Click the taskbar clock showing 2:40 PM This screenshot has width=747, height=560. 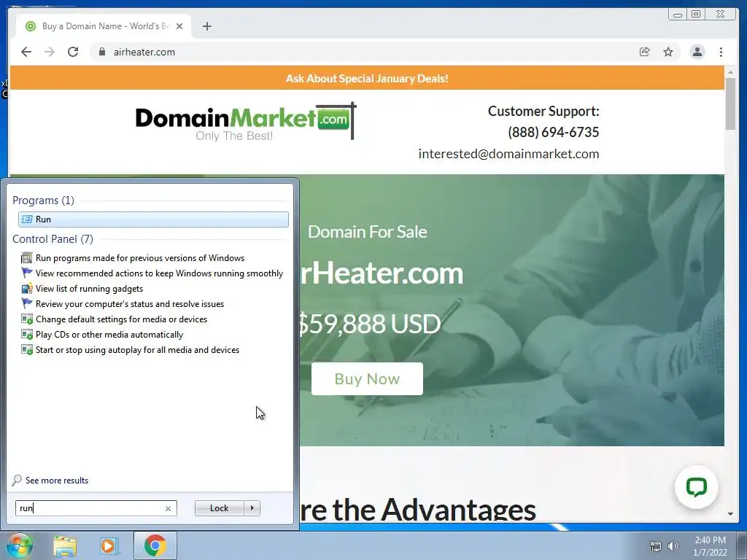pos(710,546)
